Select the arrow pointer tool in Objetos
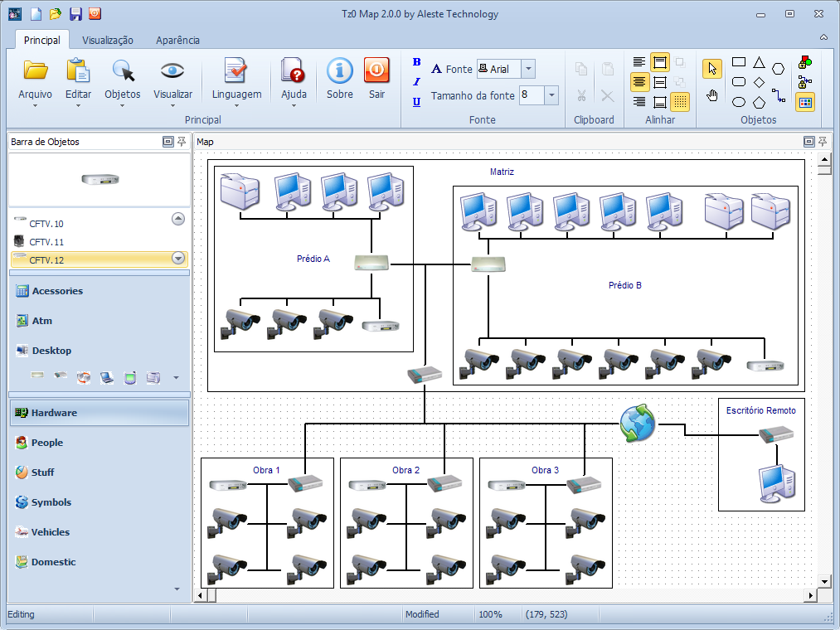 click(x=711, y=68)
